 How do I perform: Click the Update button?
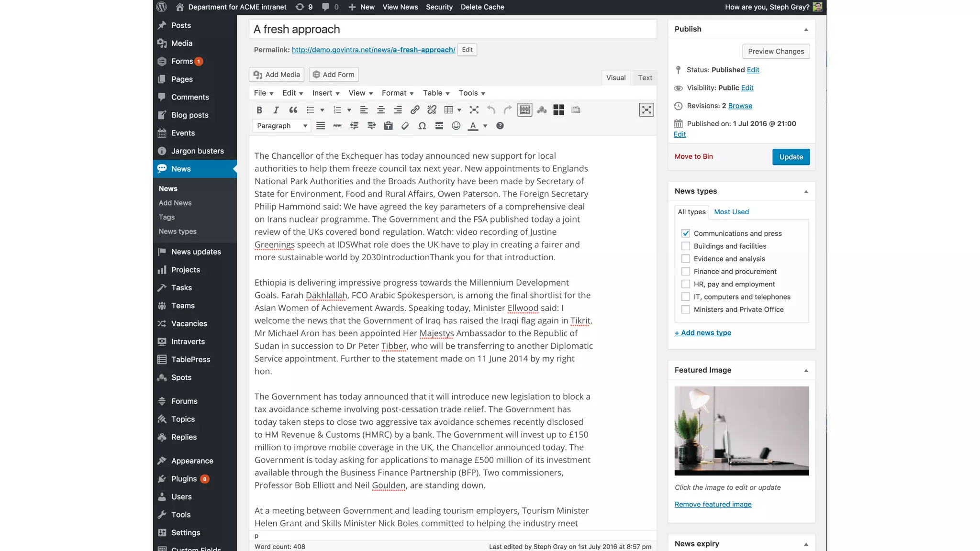coord(791,157)
